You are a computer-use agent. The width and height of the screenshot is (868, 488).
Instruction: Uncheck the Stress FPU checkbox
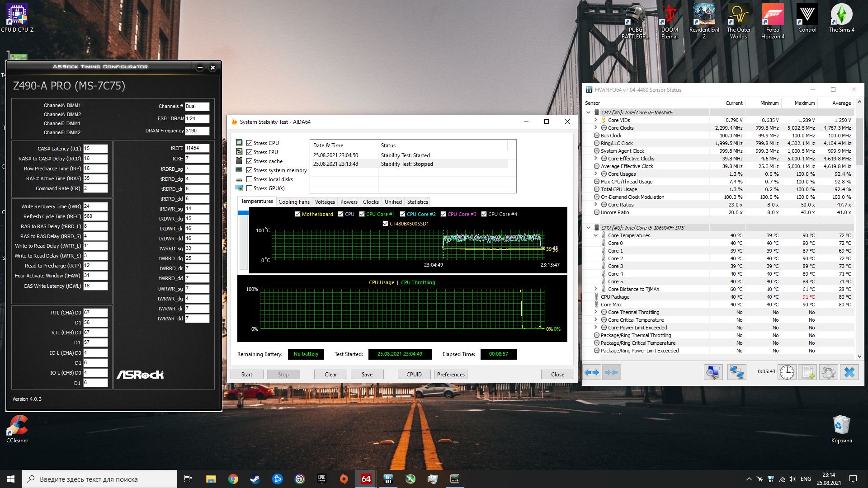coord(249,152)
